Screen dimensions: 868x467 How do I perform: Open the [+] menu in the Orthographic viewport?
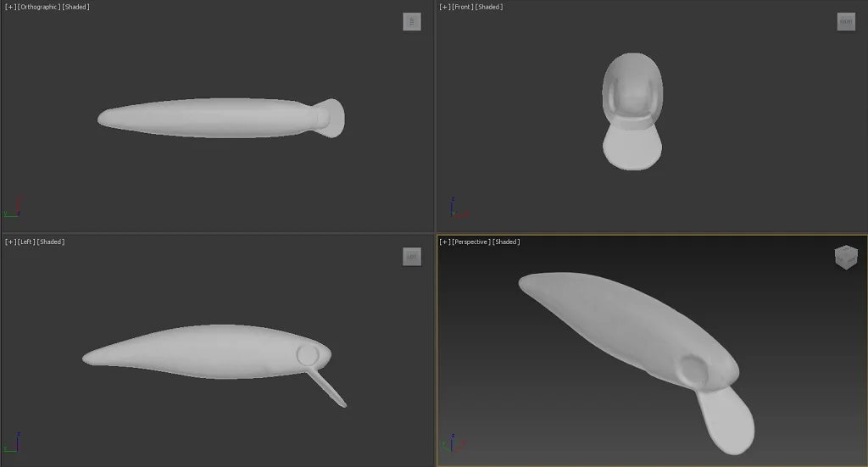click(10, 7)
